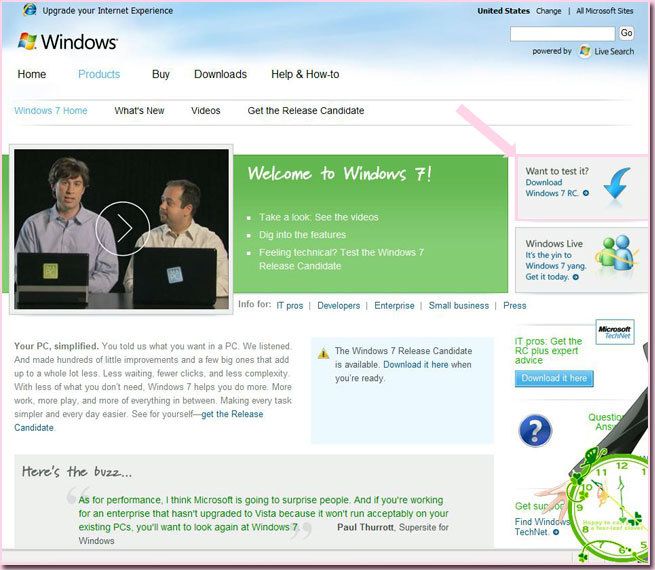Open the Products menu
This screenshot has height=570, width=655.
(x=99, y=74)
